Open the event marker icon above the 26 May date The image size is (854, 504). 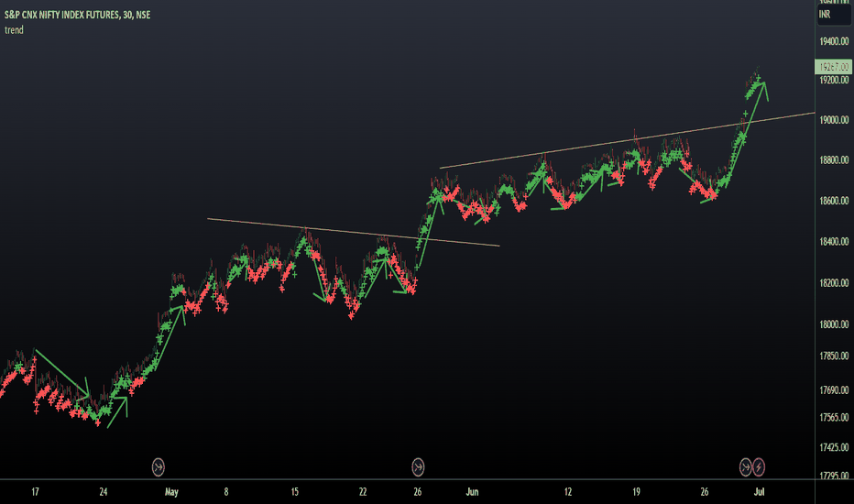pyautogui.click(x=418, y=467)
